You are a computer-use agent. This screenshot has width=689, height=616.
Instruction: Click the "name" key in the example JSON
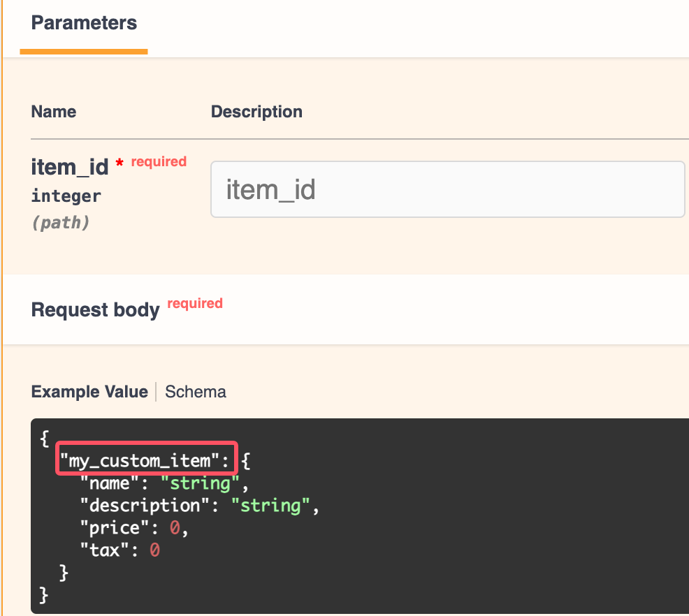pyautogui.click(x=105, y=483)
